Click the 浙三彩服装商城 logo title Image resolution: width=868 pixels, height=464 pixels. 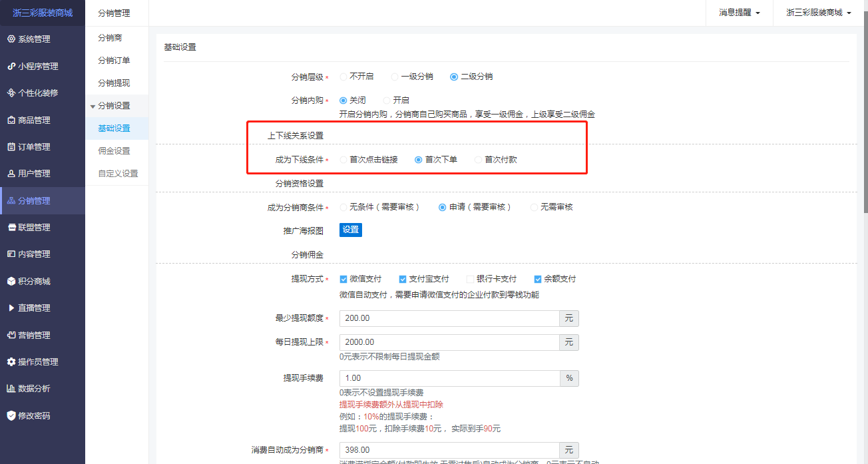[43, 13]
